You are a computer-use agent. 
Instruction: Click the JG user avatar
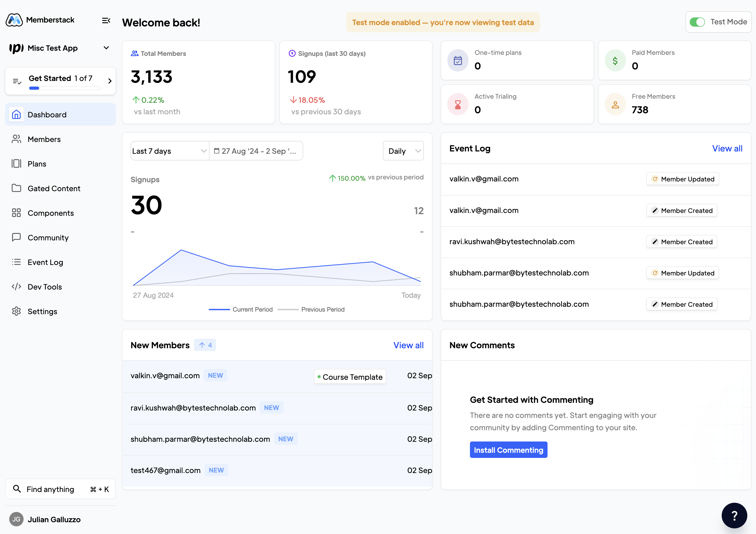click(16, 519)
